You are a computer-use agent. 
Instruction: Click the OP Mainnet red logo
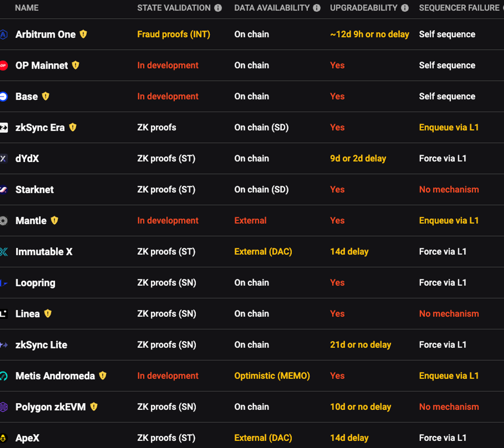click(4, 66)
